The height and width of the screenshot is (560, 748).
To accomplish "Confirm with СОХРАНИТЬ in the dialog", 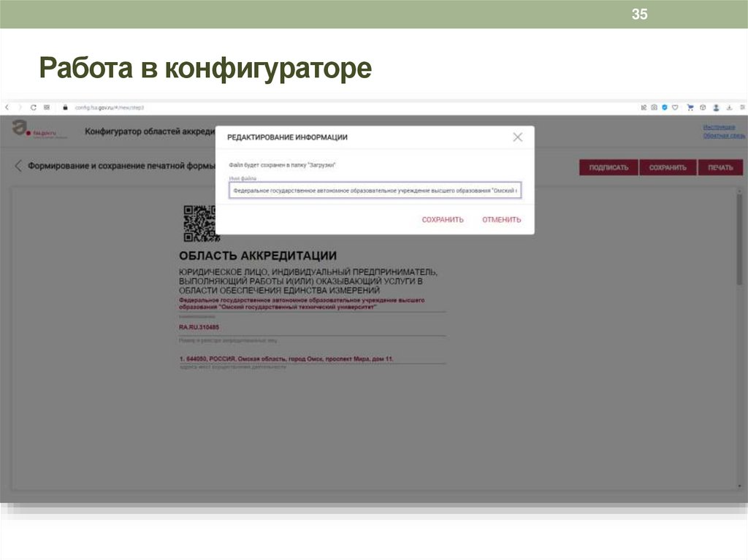I will pyautogui.click(x=442, y=218).
